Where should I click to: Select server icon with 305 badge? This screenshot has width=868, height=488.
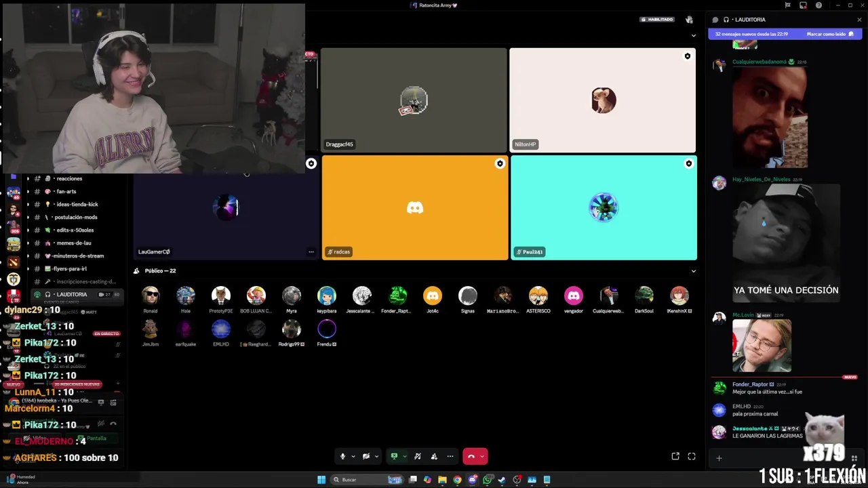[x=14, y=226]
